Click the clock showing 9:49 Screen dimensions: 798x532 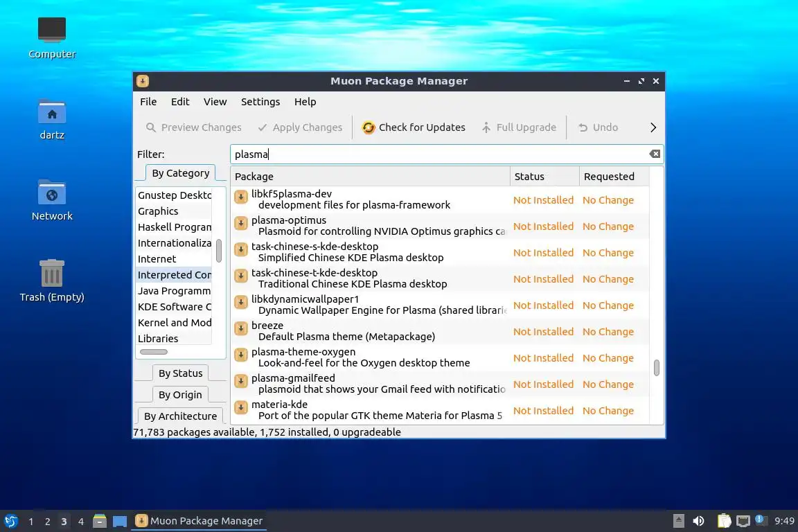pyautogui.click(x=783, y=521)
